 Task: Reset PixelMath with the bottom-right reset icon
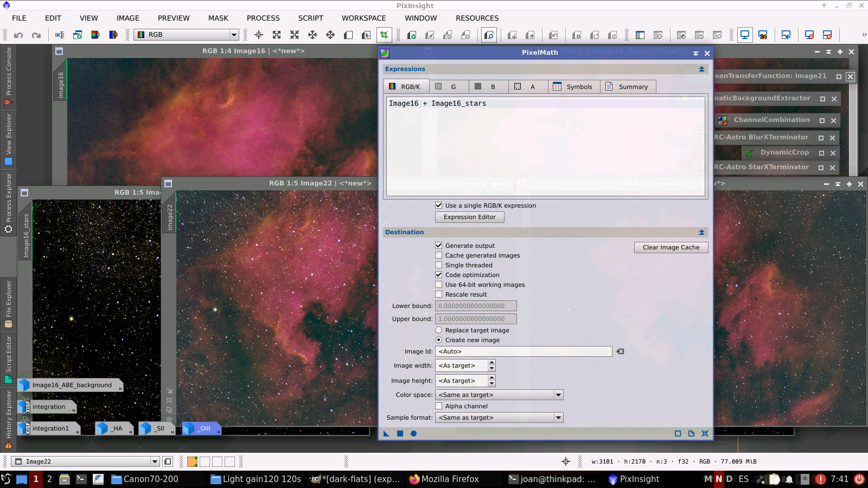coord(705,433)
